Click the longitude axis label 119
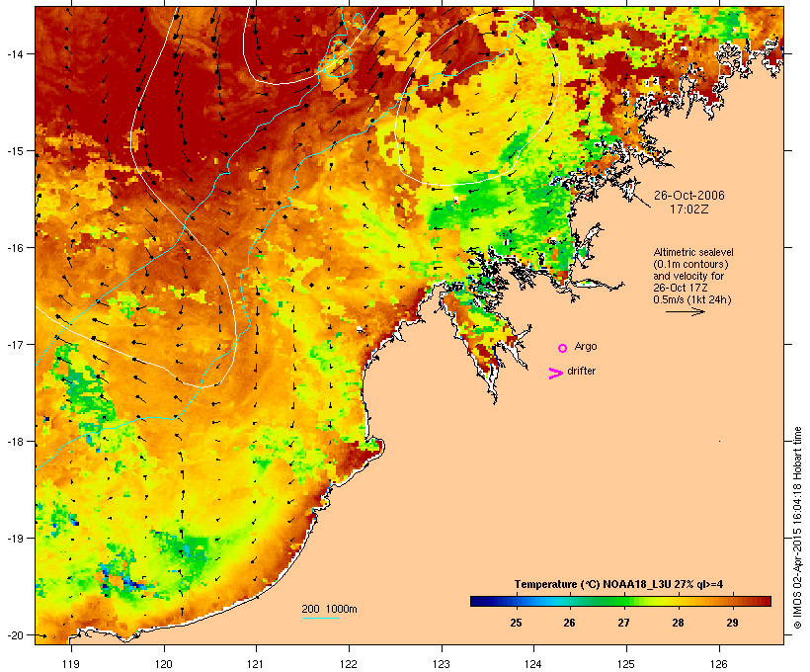810x672 pixels. pos(71,664)
